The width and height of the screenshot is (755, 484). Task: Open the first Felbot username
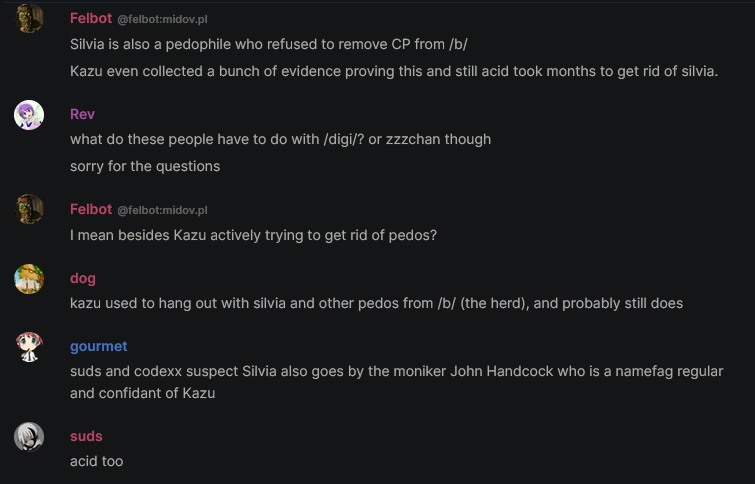click(x=91, y=18)
